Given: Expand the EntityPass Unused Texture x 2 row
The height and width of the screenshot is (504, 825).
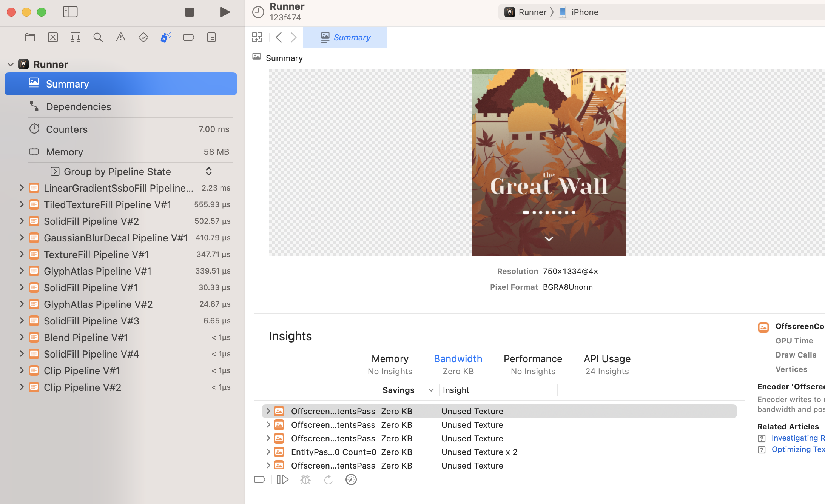Looking at the screenshot, I should click(268, 452).
